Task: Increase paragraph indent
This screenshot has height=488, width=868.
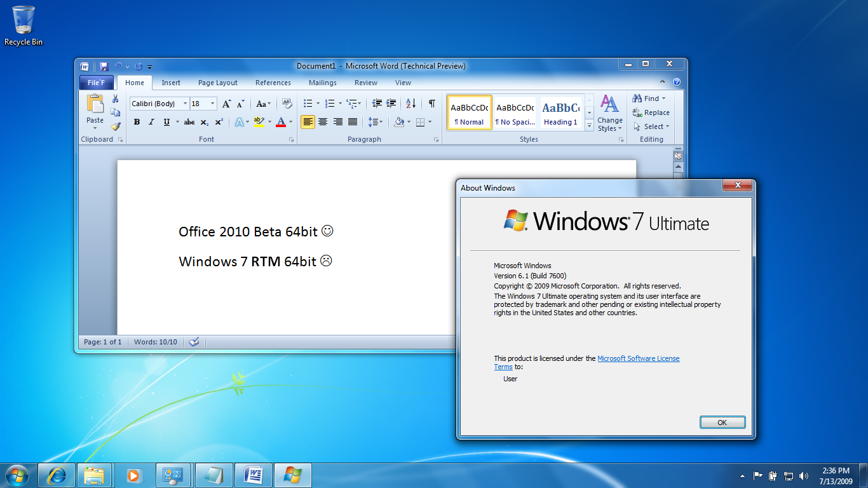Action: pos(391,104)
